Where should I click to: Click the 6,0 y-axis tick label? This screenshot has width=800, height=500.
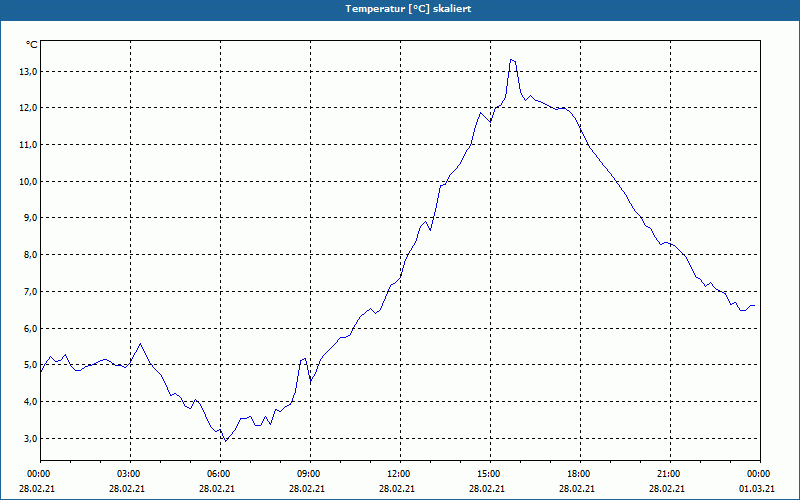point(31,329)
